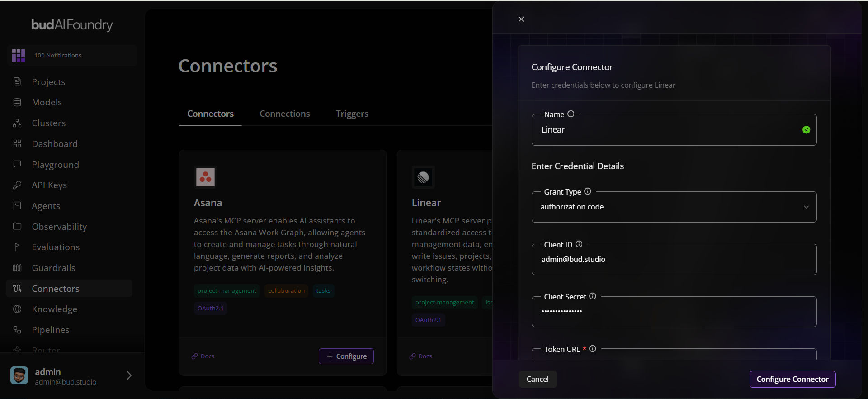Click the Token URL info icon

point(593,349)
